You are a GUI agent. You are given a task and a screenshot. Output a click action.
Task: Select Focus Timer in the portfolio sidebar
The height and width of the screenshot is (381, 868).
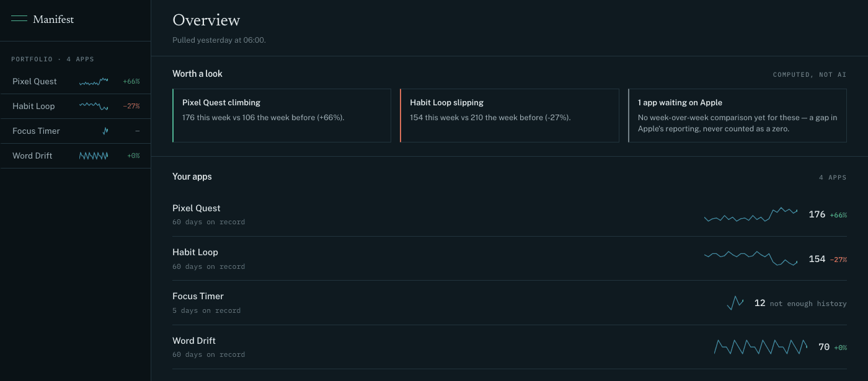(76, 131)
